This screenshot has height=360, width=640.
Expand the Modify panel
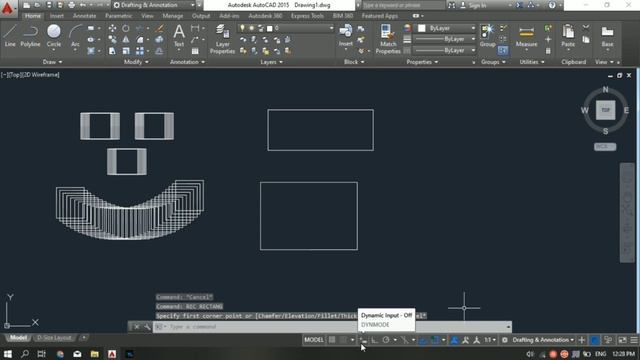point(136,62)
